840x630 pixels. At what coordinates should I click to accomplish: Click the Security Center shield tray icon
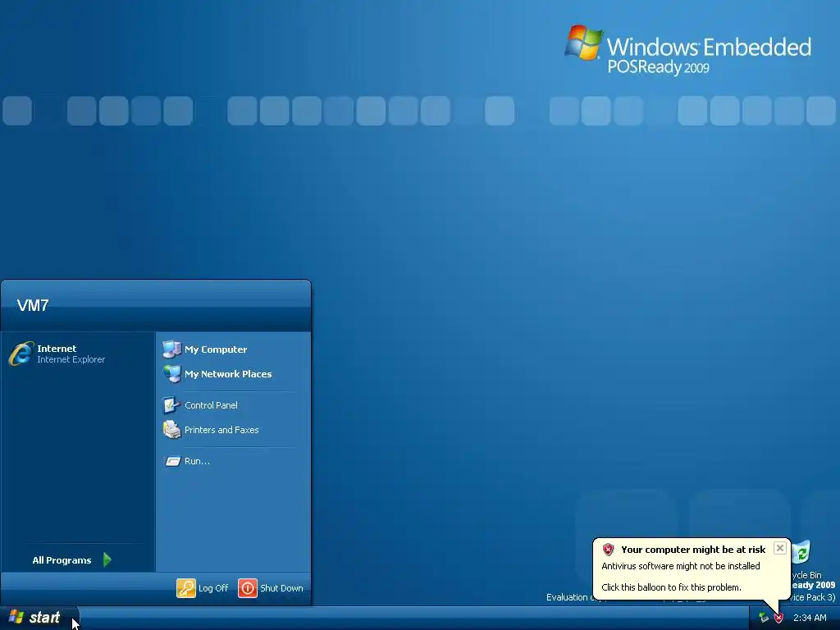[x=778, y=618]
